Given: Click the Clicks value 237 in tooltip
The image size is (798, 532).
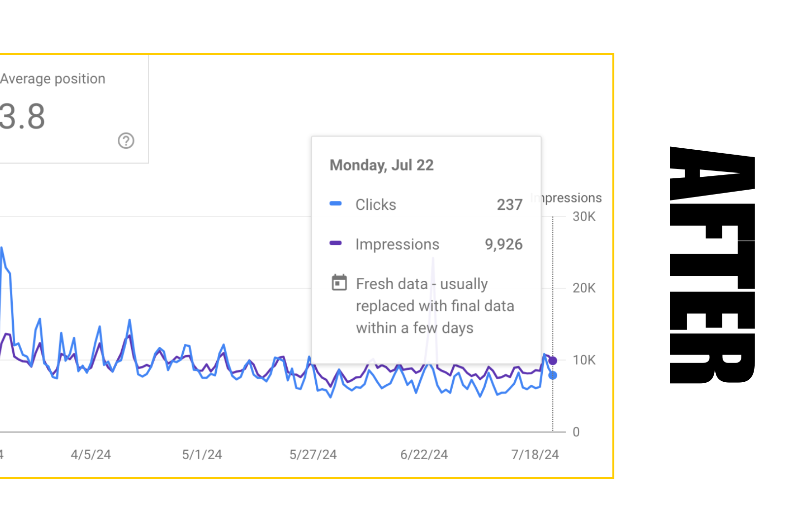Looking at the screenshot, I should click(x=509, y=204).
